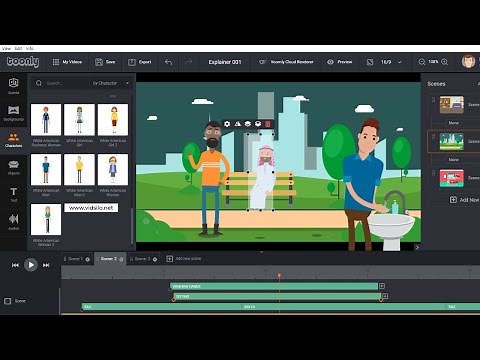Select White American Girl 2 character
The height and width of the screenshot is (360, 480).
113,119
